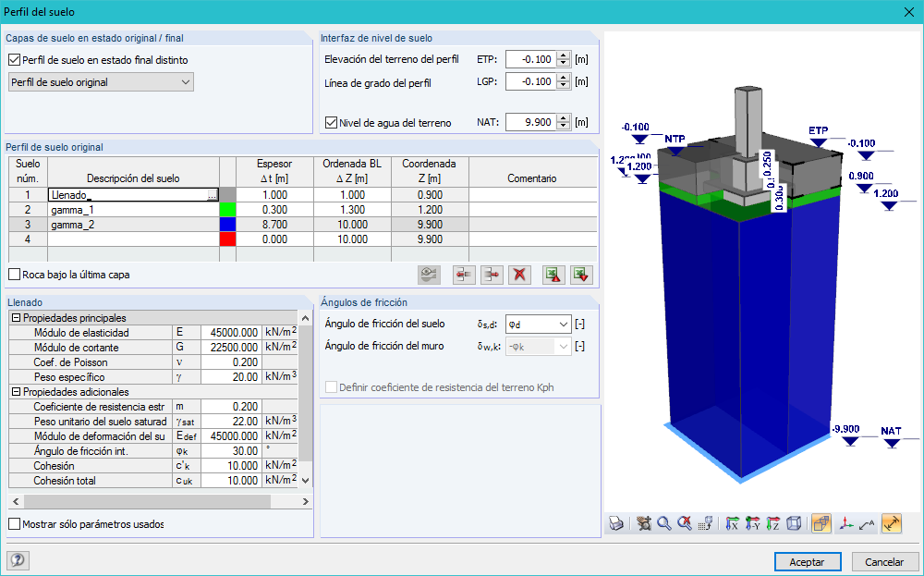Image resolution: width=924 pixels, height=576 pixels.
Task: Enable 'Roca bajo la última capa'
Action: (15, 275)
